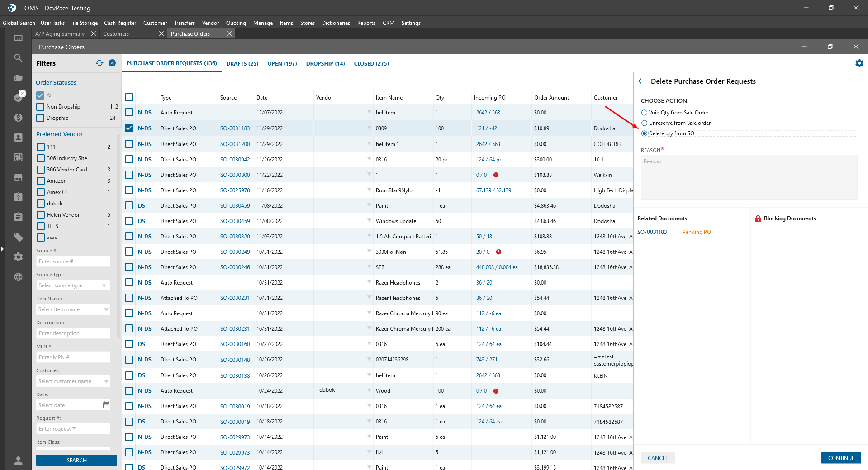The width and height of the screenshot is (868, 470).
Task: Open the gear settings icon above the details panel
Action: [x=859, y=63]
